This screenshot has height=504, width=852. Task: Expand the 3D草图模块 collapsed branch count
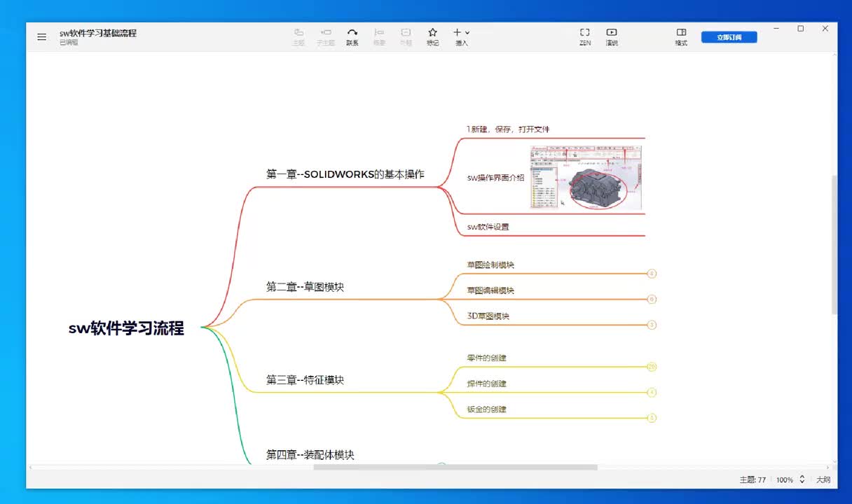pos(652,325)
